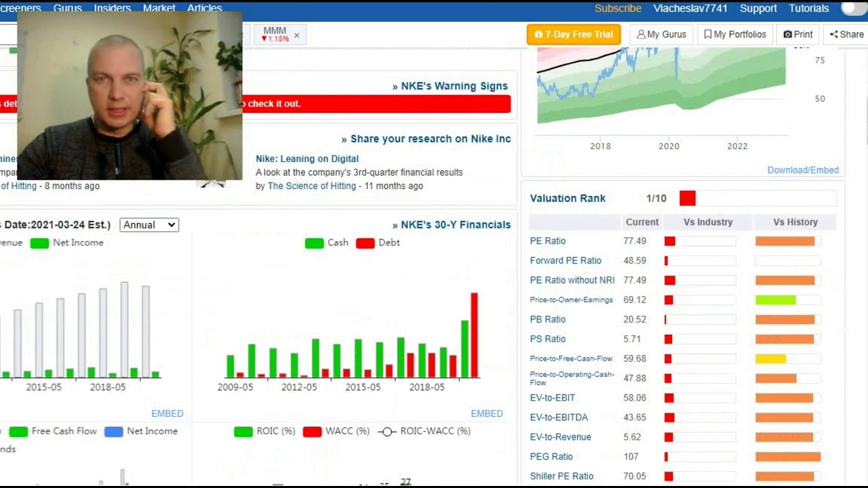Open NKE's 30-Y Financials

pyautogui.click(x=452, y=225)
